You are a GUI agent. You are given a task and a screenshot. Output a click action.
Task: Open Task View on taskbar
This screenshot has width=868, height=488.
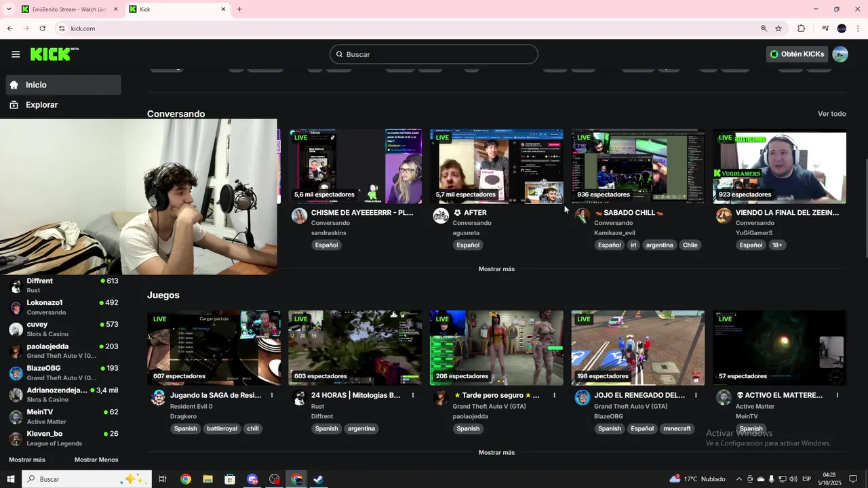[x=163, y=479]
